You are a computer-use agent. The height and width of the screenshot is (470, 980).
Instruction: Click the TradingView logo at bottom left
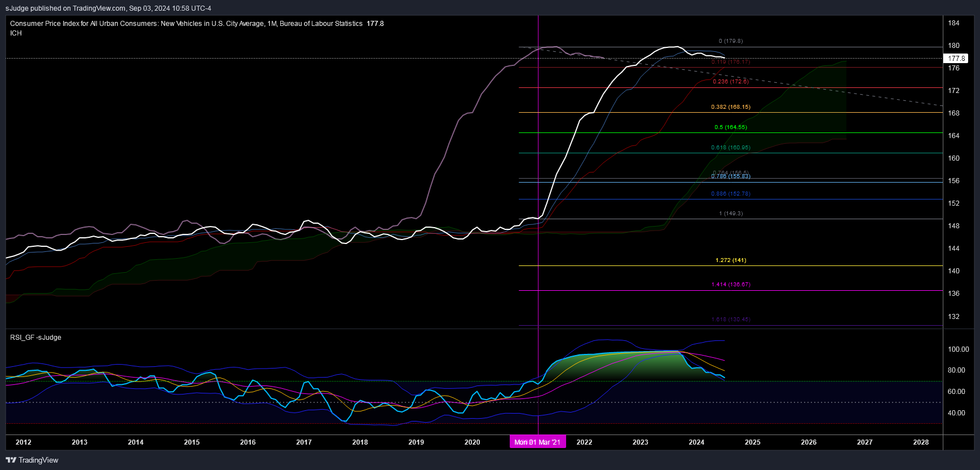32,460
